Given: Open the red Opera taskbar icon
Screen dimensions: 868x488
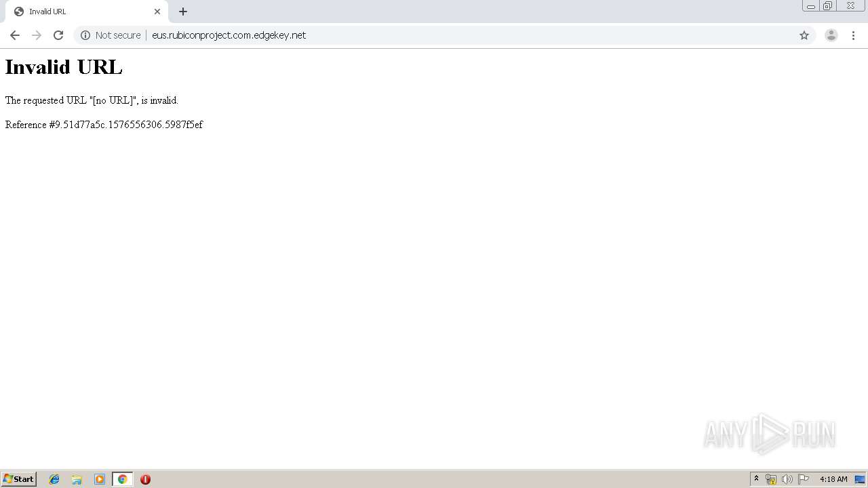Looking at the screenshot, I should 145,479.
